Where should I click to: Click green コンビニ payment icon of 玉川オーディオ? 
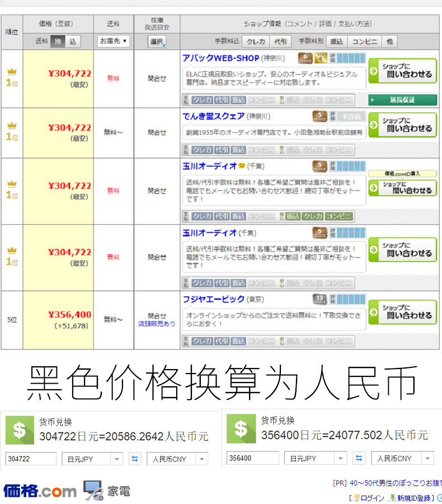coord(338,216)
